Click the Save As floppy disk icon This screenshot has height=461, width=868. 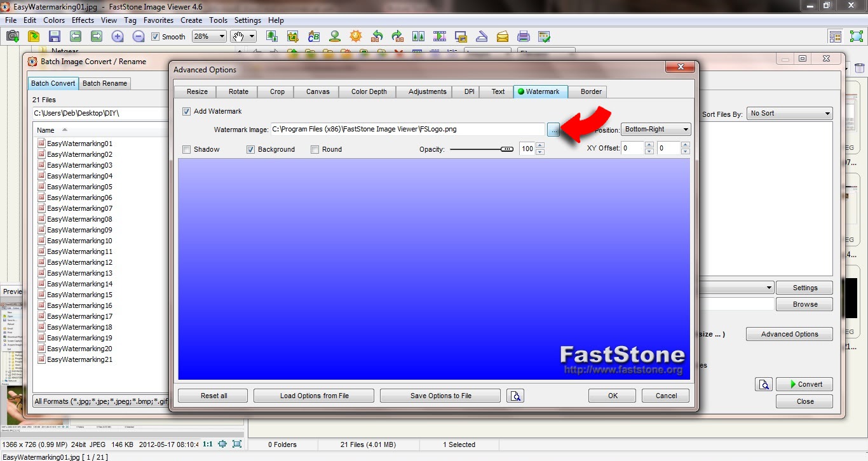55,36
